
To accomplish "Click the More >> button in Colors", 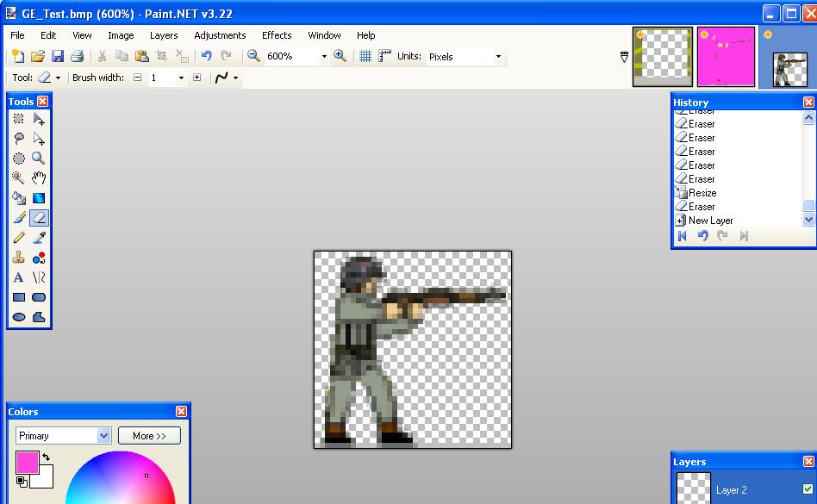I will click(x=150, y=436).
